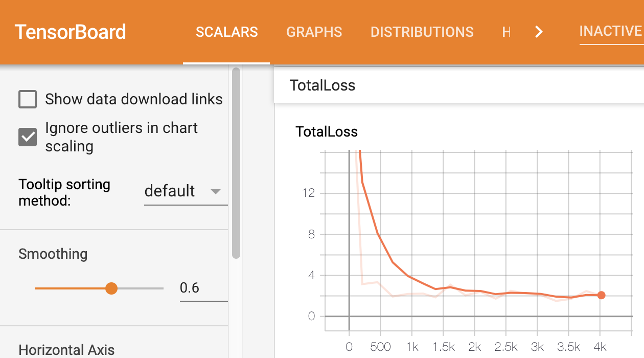Switch to the GRAPHS tab
Image resolution: width=644 pixels, height=358 pixels.
[x=314, y=32]
